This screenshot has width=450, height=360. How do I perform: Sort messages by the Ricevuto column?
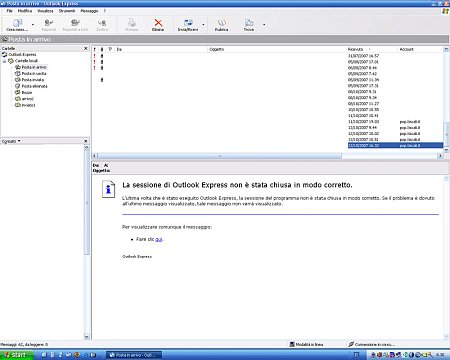pyautogui.click(x=372, y=49)
